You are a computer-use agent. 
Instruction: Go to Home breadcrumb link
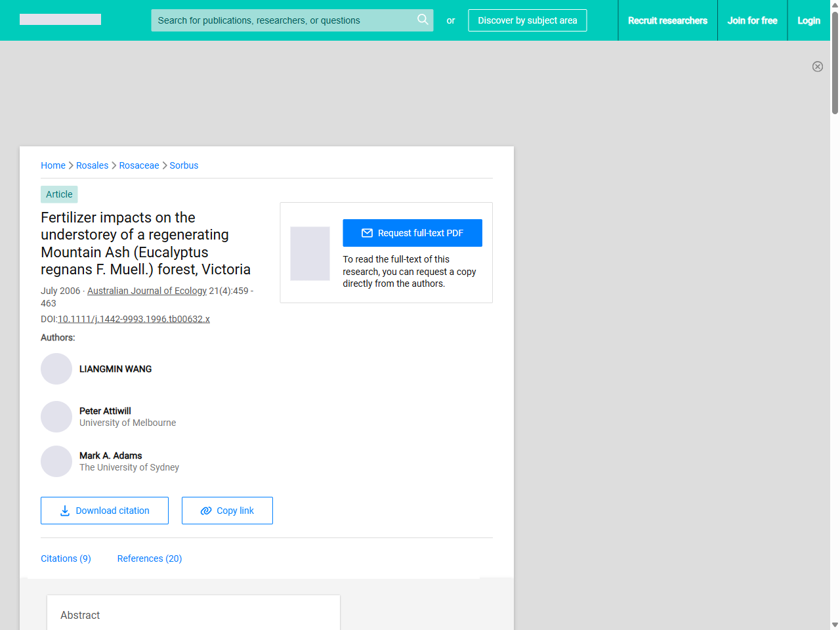point(53,165)
